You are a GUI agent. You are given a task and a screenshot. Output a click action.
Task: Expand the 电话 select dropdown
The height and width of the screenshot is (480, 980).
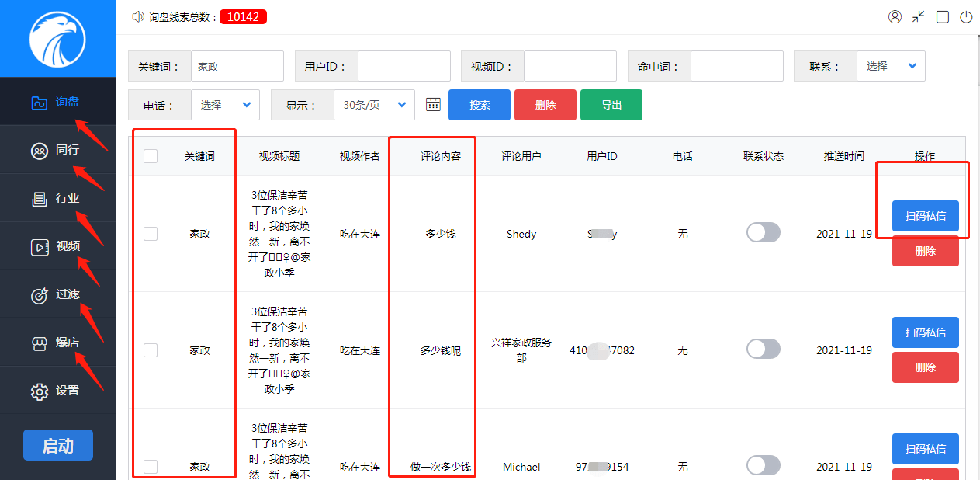tap(225, 105)
